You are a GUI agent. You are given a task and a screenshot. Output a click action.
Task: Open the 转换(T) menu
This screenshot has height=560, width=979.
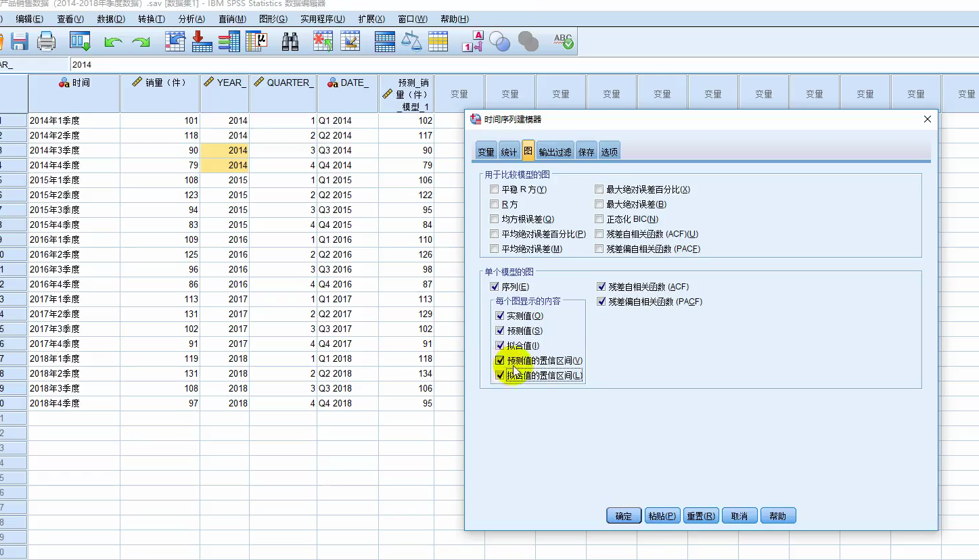[152, 19]
